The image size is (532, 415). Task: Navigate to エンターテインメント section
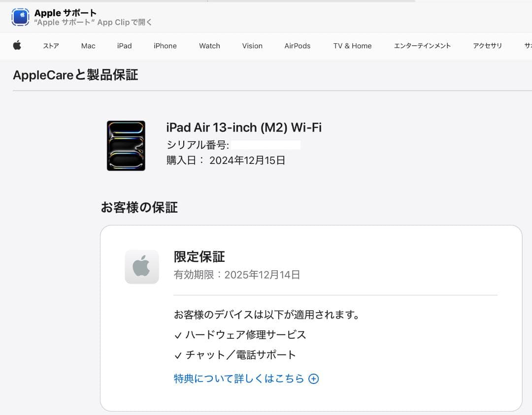point(422,46)
